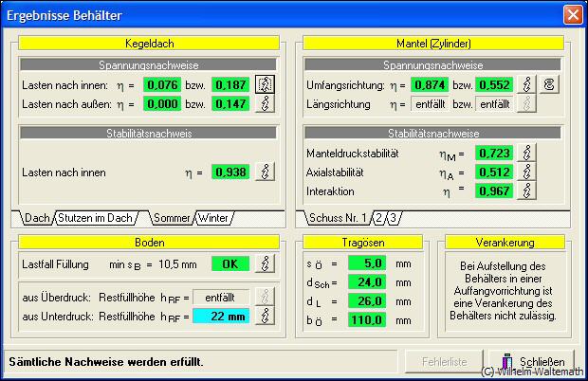Open details icon for Manteldruckstabilität
This screenshot has height=381, width=588.
pos(528,153)
